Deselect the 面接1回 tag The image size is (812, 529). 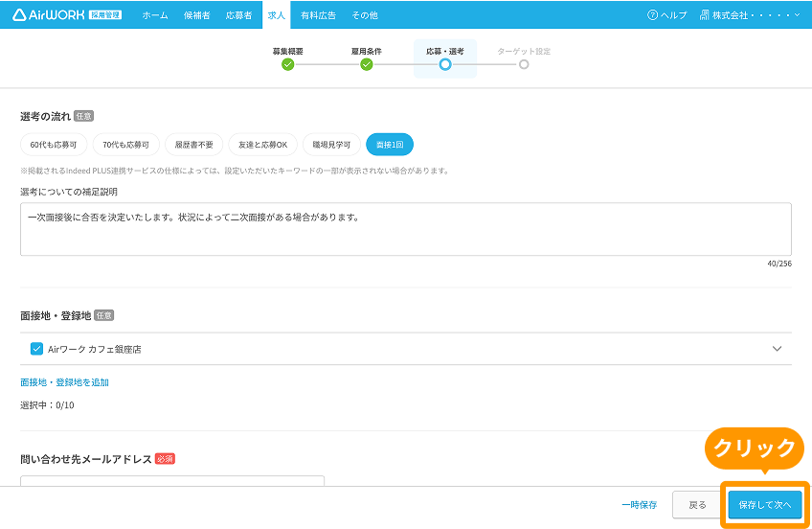tap(390, 145)
